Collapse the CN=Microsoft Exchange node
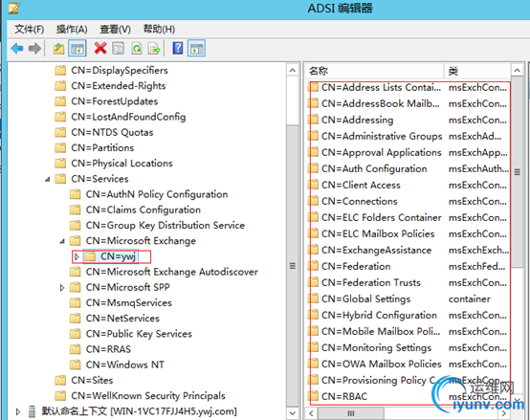The height and width of the screenshot is (420, 530). coord(62,241)
